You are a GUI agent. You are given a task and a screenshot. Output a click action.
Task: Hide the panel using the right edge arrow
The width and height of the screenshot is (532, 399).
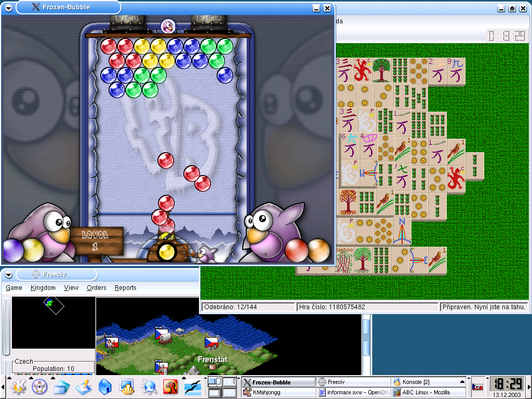click(529, 387)
